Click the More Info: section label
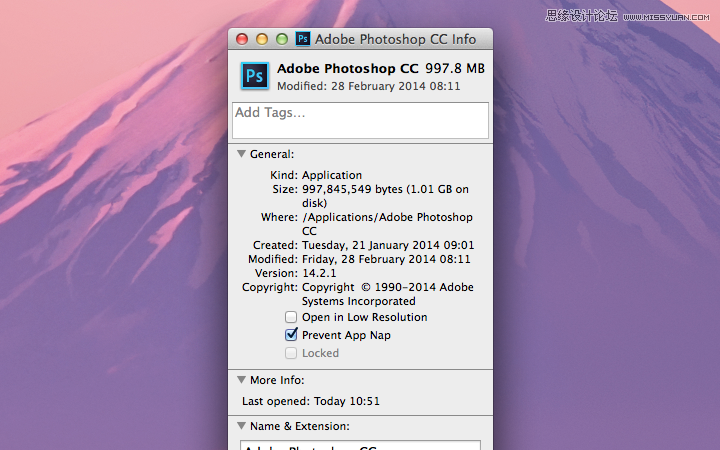This screenshot has height=450, width=720. click(277, 380)
